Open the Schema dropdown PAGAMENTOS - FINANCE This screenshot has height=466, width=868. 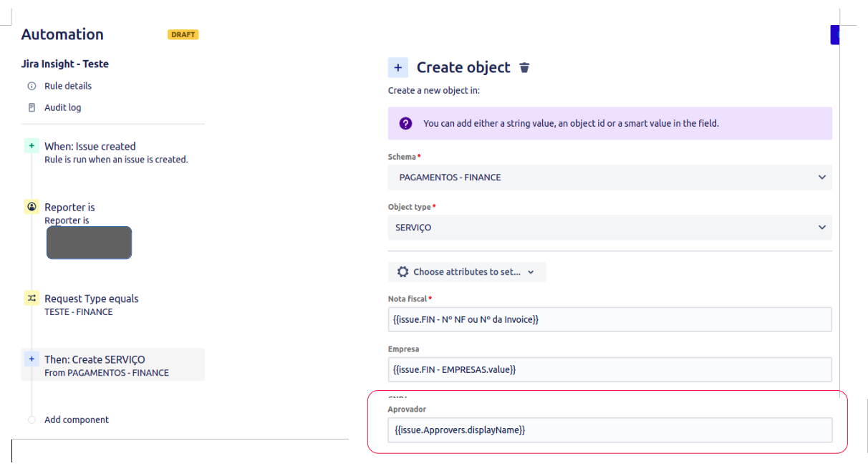point(610,177)
